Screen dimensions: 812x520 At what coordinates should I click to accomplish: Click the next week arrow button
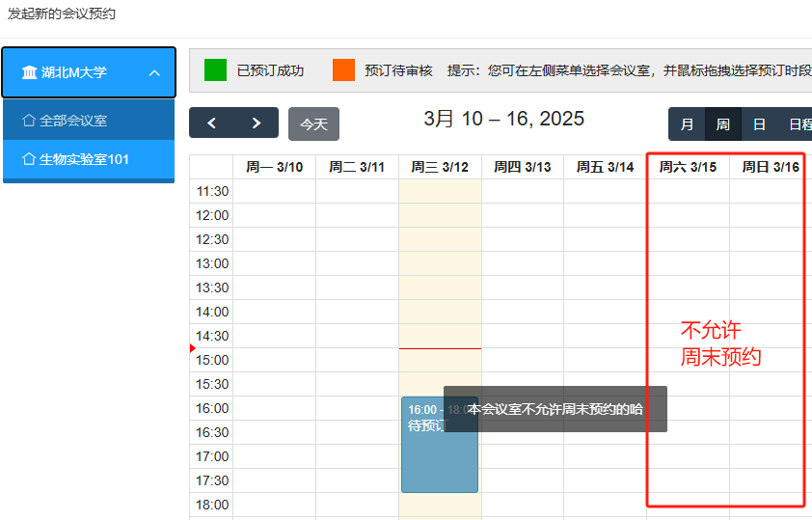click(x=257, y=123)
